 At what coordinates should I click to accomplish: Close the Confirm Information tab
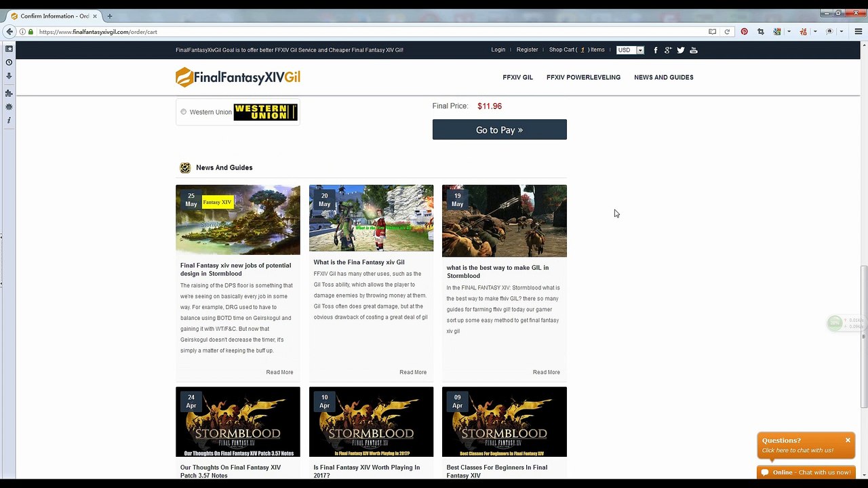click(x=96, y=16)
